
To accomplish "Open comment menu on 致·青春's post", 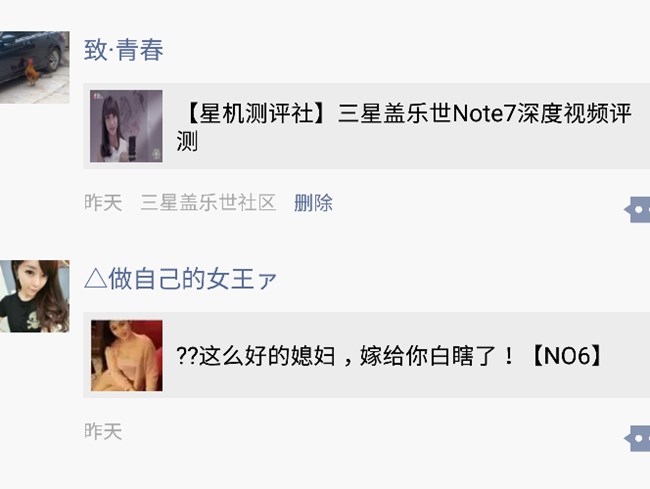I will [x=638, y=210].
